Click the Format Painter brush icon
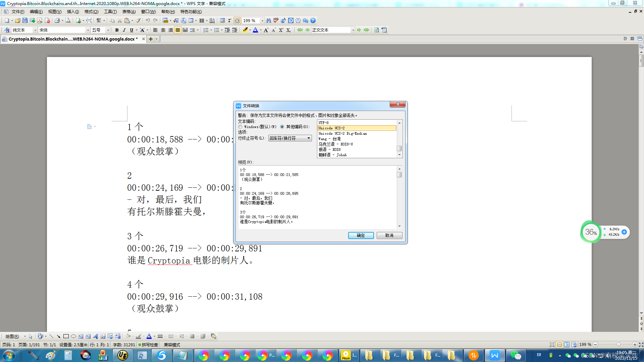This screenshot has height=362, width=644. point(138,20)
